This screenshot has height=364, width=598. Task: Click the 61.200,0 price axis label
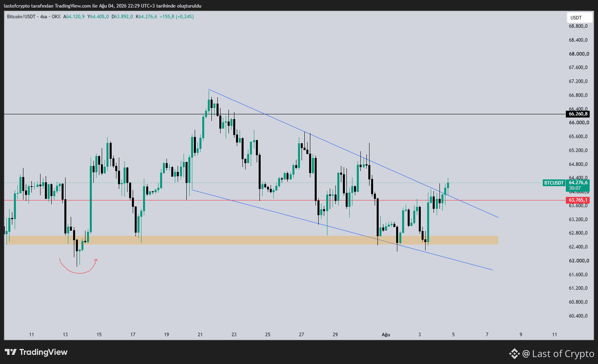coord(578,288)
